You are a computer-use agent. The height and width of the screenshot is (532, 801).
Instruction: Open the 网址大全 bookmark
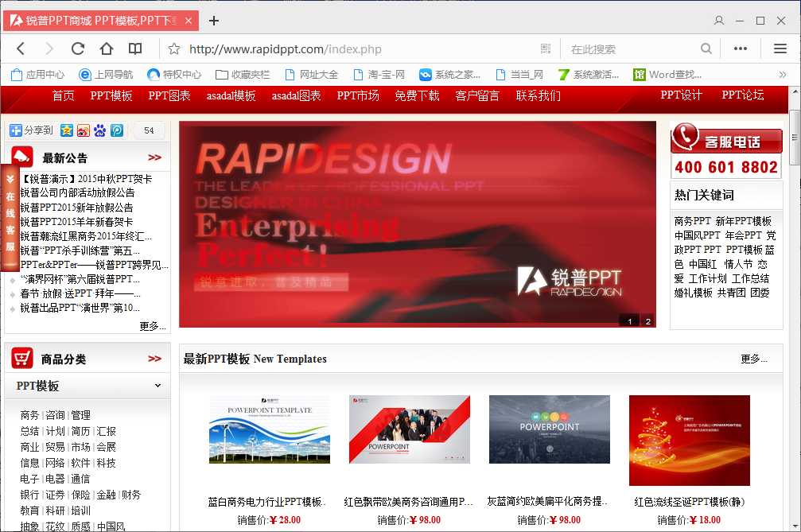(x=312, y=75)
